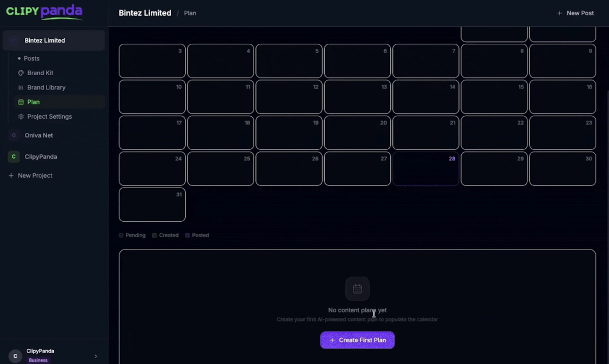Image resolution: width=609 pixels, height=364 pixels.
Task: Click the New Project button
Action: pos(30,175)
